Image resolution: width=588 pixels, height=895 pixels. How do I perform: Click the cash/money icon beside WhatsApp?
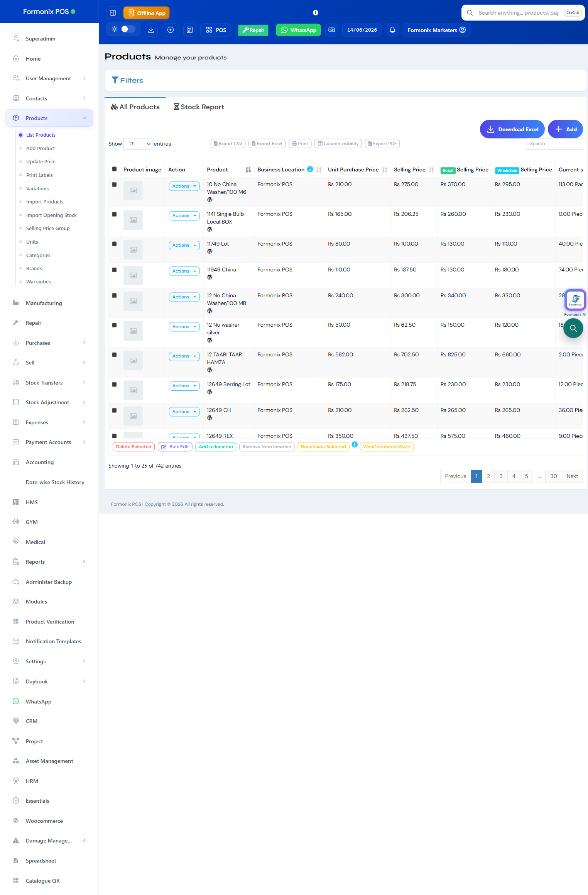(332, 30)
